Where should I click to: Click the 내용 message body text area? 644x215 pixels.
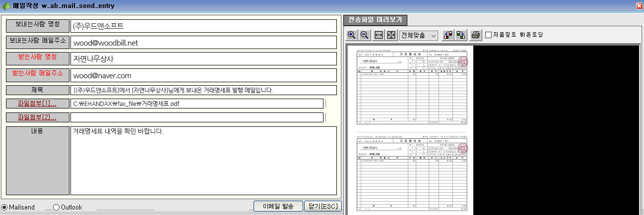point(203,160)
